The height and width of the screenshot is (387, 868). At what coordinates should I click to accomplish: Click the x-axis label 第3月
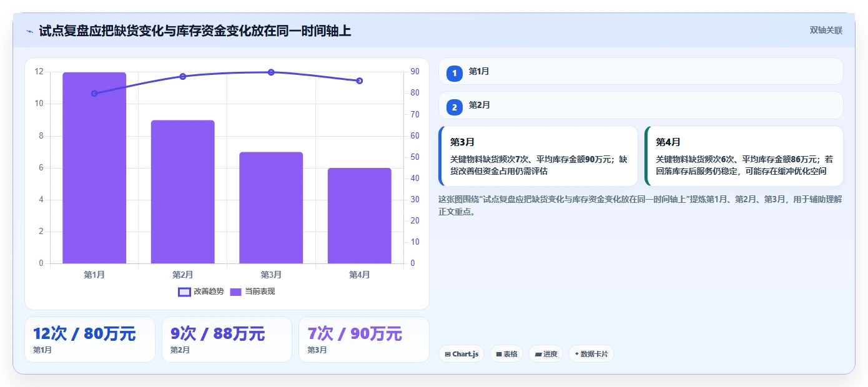(271, 275)
